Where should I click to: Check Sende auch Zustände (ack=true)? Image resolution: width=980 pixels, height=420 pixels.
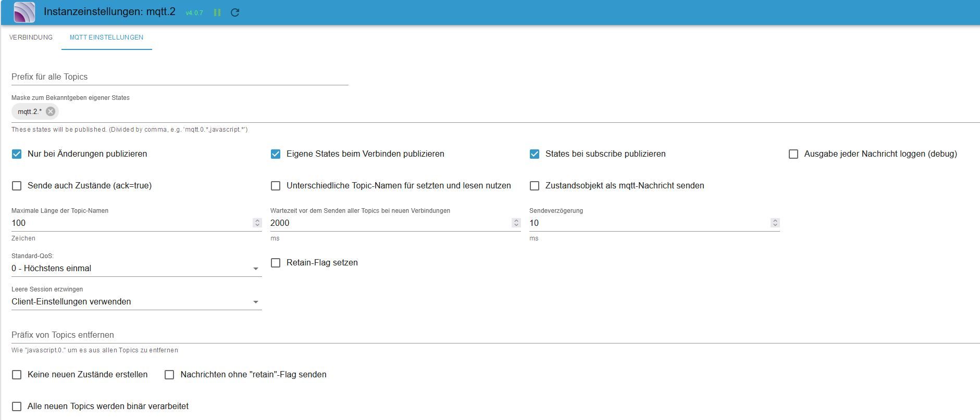point(17,186)
